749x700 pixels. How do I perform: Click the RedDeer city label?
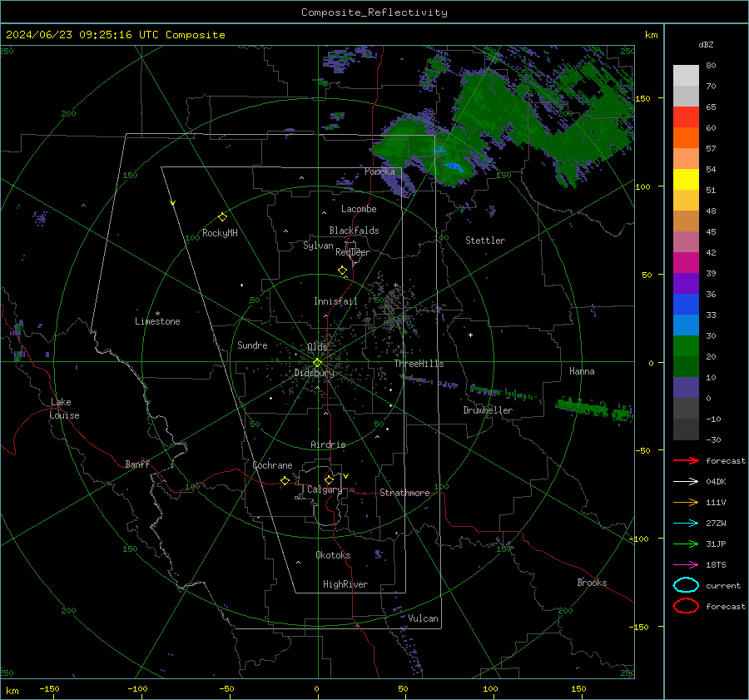point(353,252)
